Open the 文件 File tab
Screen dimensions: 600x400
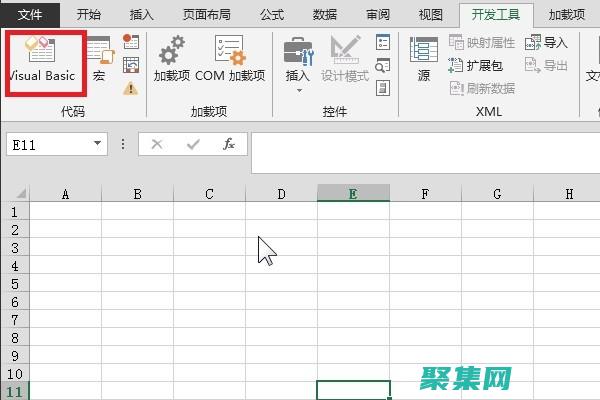tap(30, 15)
